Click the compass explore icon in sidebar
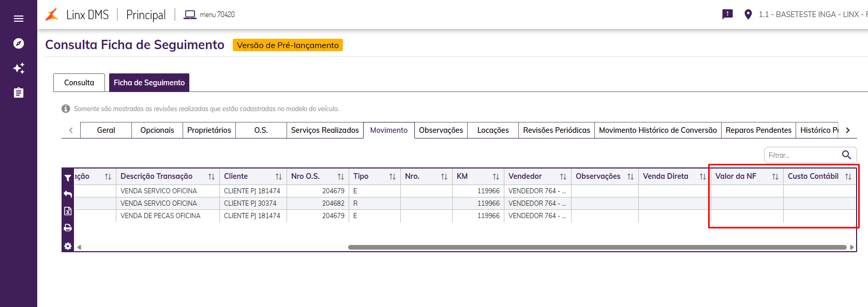The image size is (868, 307). coord(19,43)
